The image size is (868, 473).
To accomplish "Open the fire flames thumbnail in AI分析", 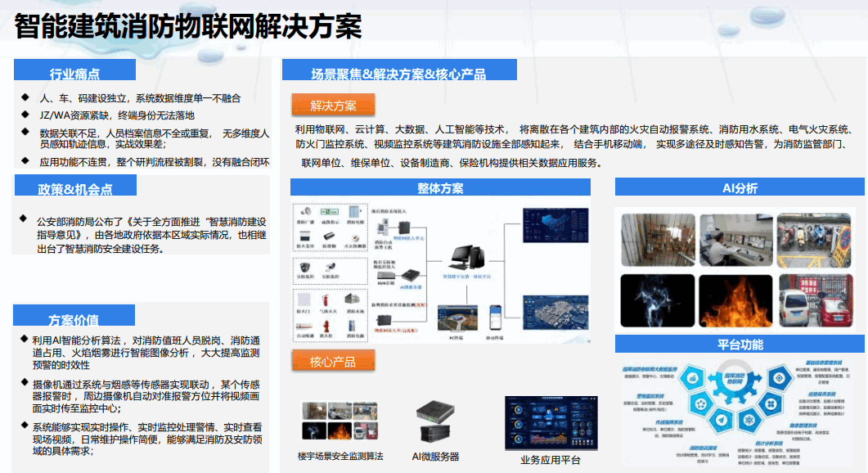I will pos(740,301).
